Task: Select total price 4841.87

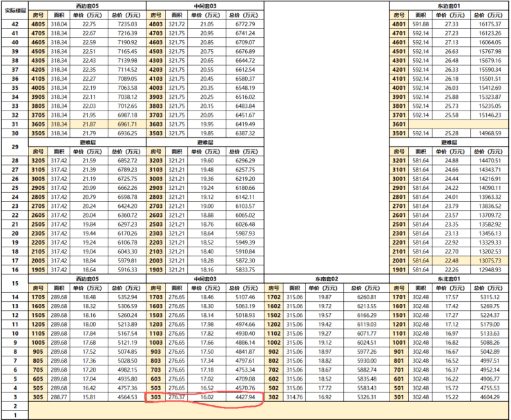Action: 245,352
